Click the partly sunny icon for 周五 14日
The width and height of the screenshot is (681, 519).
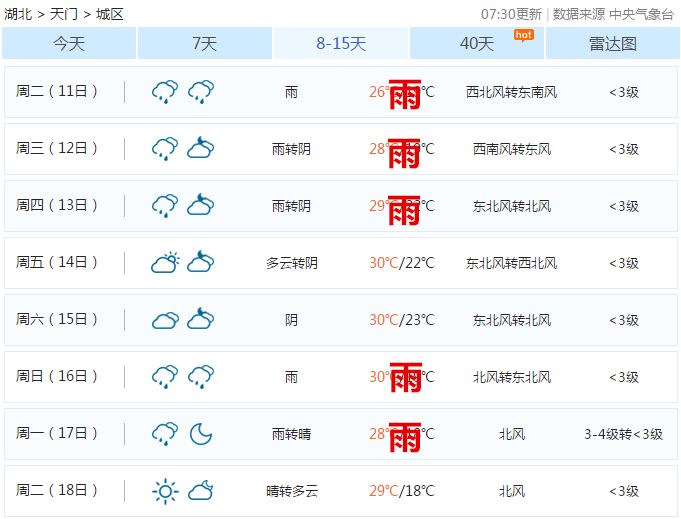coord(165,263)
